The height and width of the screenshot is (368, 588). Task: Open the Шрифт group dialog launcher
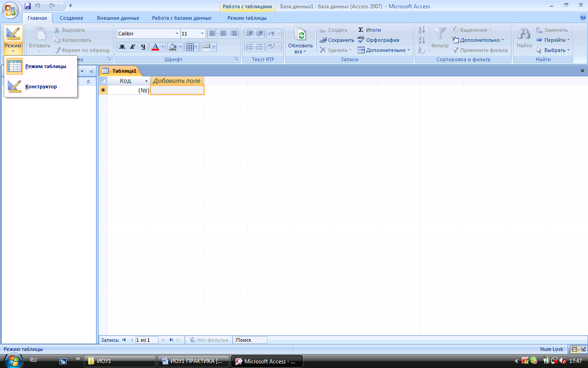coord(236,59)
